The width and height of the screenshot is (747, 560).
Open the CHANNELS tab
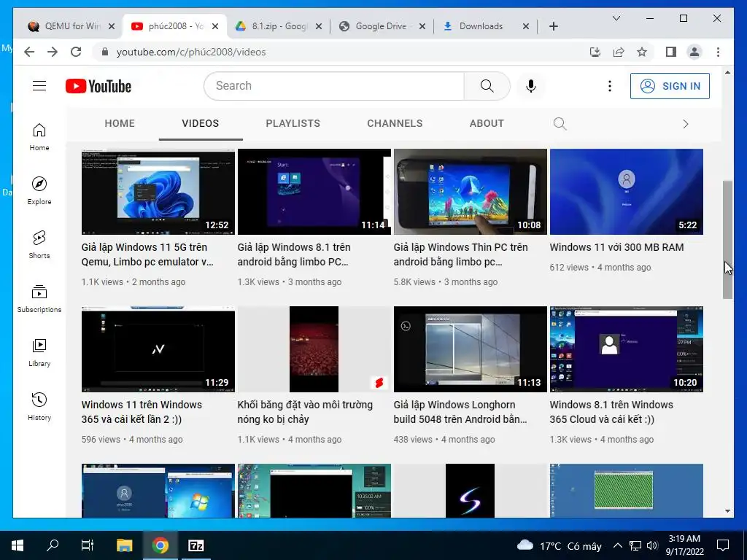[x=395, y=123]
